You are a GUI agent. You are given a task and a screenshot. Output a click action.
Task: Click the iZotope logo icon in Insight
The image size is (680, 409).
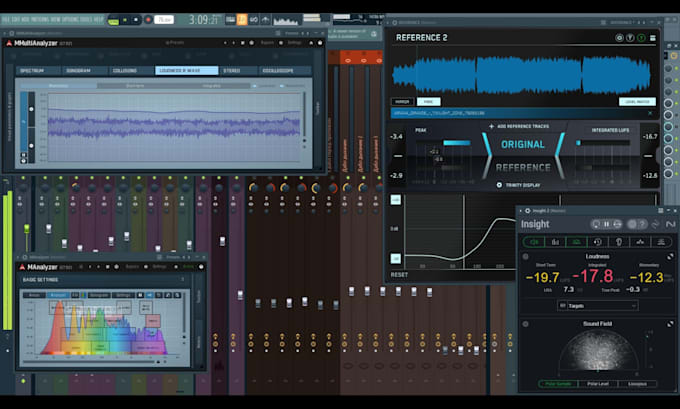click(x=670, y=224)
